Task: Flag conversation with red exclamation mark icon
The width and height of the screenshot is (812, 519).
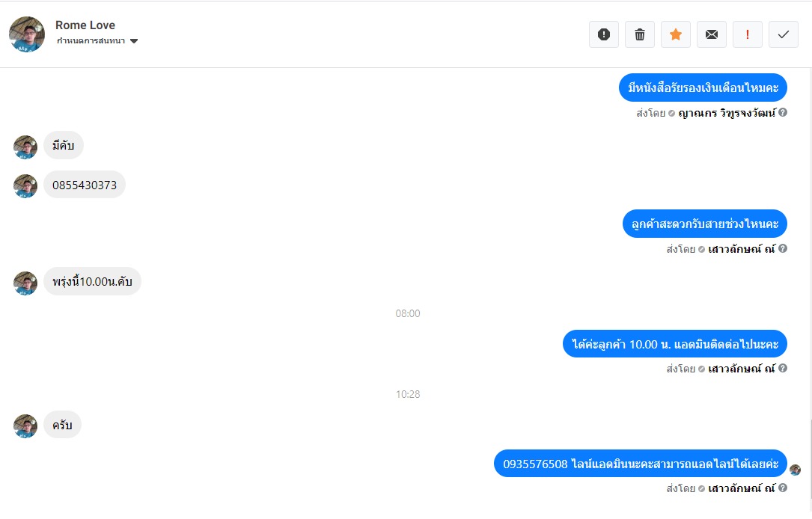Action: pyautogui.click(x=748, y=34)
